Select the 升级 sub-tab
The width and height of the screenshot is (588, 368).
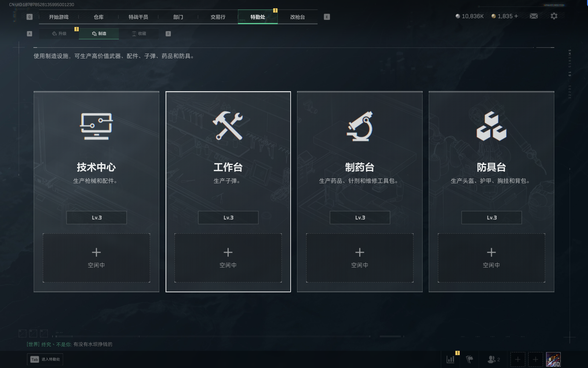(59, 33)
